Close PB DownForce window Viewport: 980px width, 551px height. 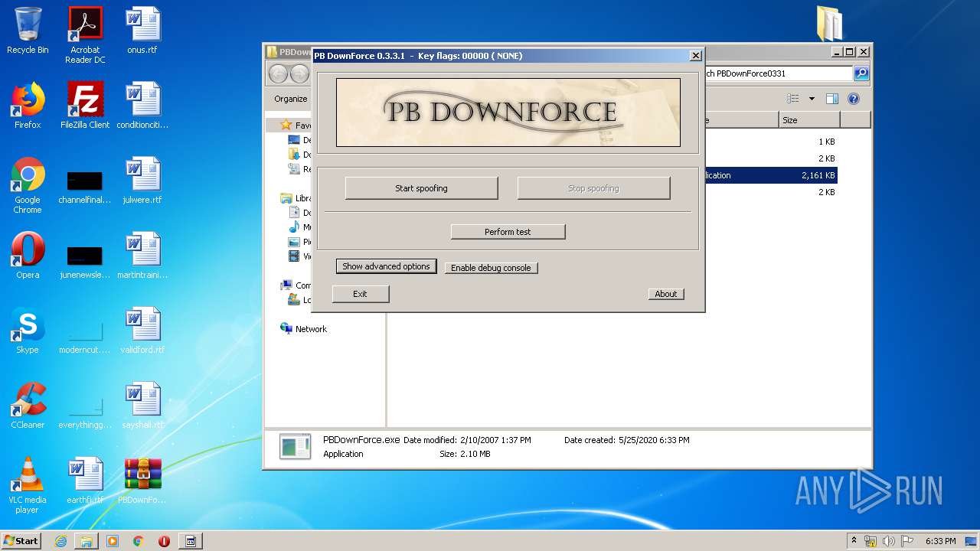(695, 56)
